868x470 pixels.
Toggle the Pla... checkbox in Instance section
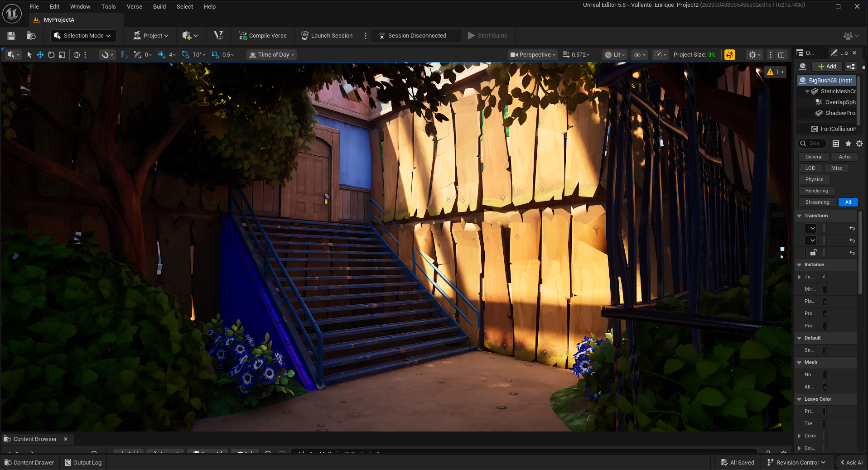(825, 301)
